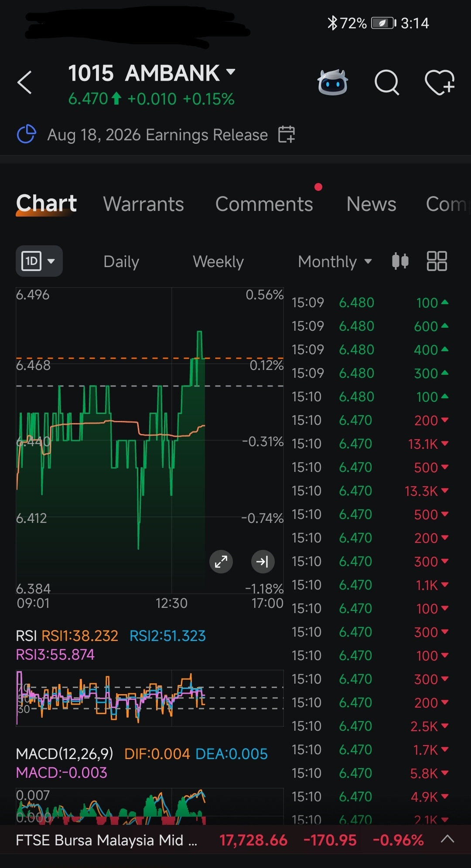Tap the MACD:-0.003 value
This screenshot has height=868, width=471.
pyautogui.click(x=61, y=773)
